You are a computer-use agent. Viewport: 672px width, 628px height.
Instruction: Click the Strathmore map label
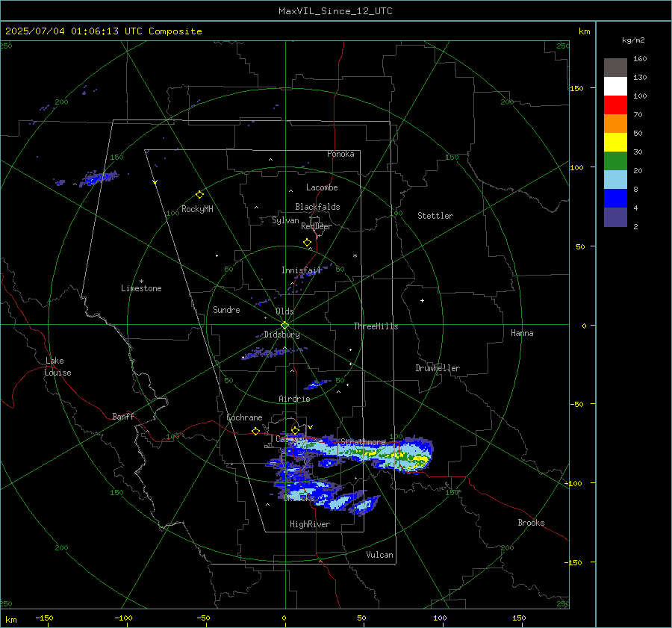pyautogui.click(x=363, y=442)
